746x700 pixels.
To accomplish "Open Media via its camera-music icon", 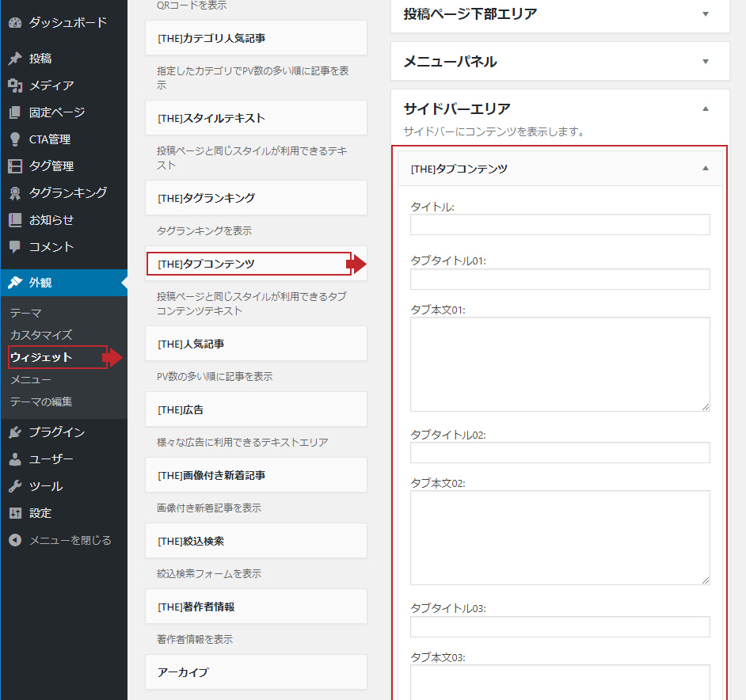I will click(x=15, y=86).
